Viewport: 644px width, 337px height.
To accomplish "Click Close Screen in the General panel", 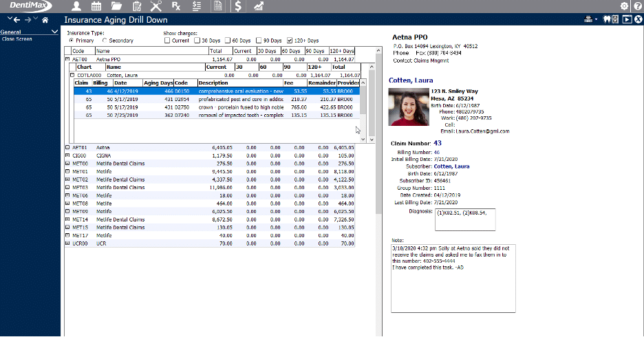I will (17, 39).
